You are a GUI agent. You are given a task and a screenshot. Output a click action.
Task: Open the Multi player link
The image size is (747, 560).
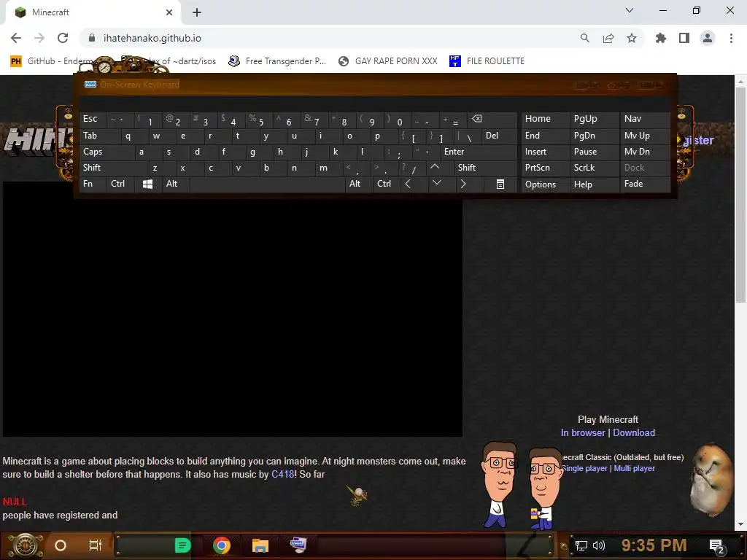click(x=634, y=469)
